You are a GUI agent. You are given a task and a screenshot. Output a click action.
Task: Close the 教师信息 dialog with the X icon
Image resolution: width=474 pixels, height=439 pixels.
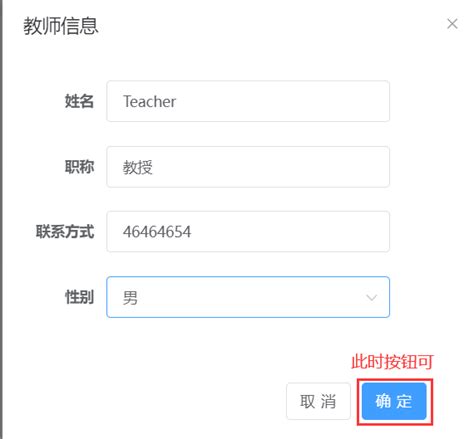click(x=452, y=24)
